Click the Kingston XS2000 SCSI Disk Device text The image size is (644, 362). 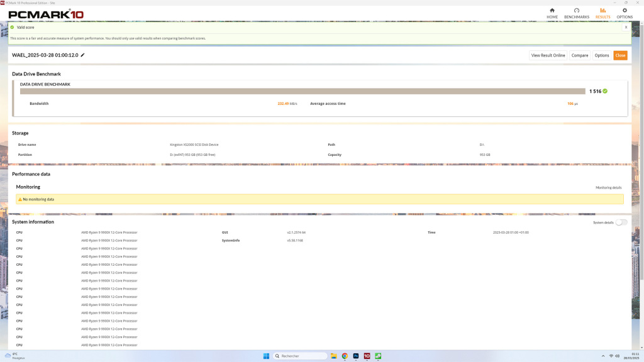[x=194, y=145]
